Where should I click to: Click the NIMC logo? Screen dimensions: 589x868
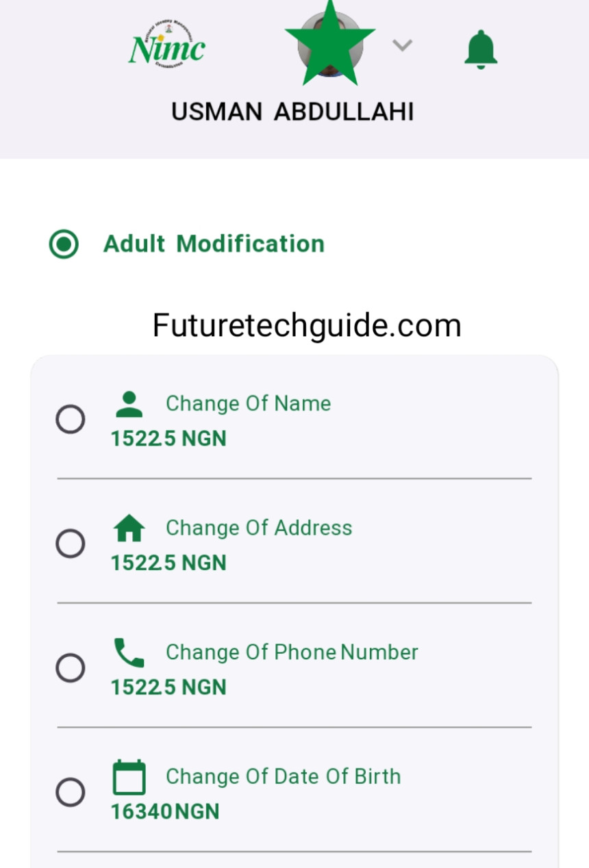(x=166, y=43)
